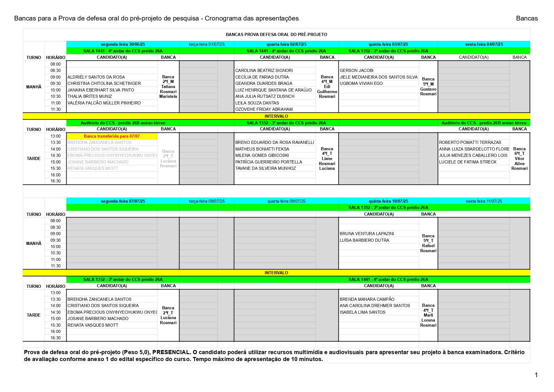Image resolution: width=554 pixels, height=392 pixels.
Task: Click the 'quinta-feira 10/07/25' date header
Action: (x=388, y=201)
